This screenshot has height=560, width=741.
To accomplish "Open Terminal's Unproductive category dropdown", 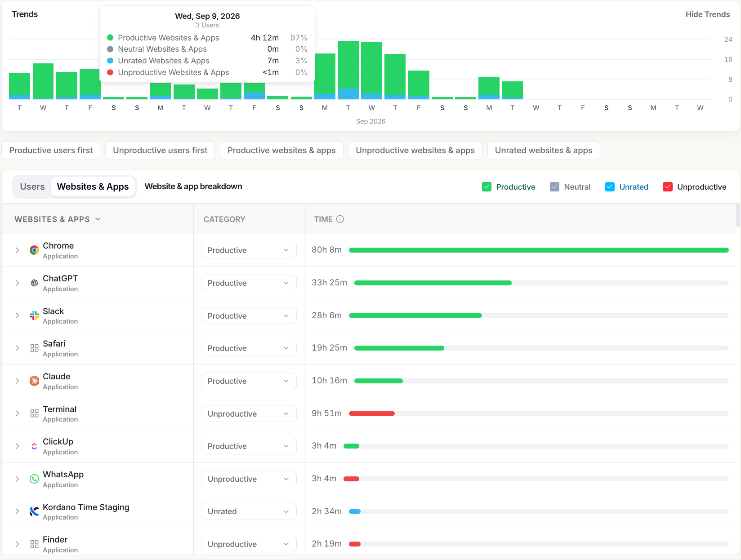I will (x=249, y=413).
